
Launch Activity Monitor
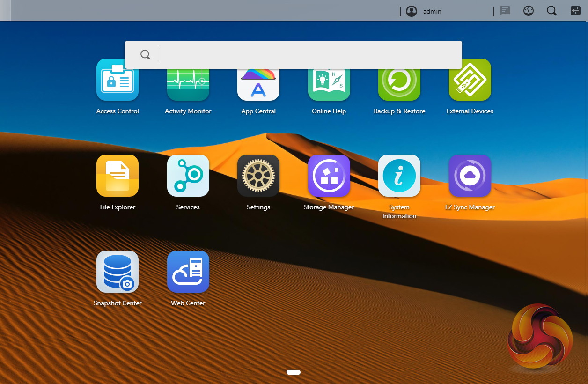click(x=188, y=84)
